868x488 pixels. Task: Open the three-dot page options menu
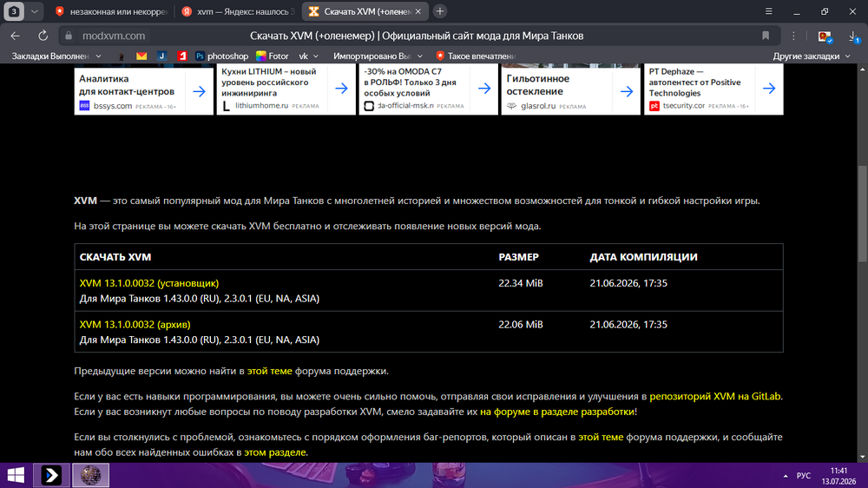pyautogui.click(x=793, y=36)
